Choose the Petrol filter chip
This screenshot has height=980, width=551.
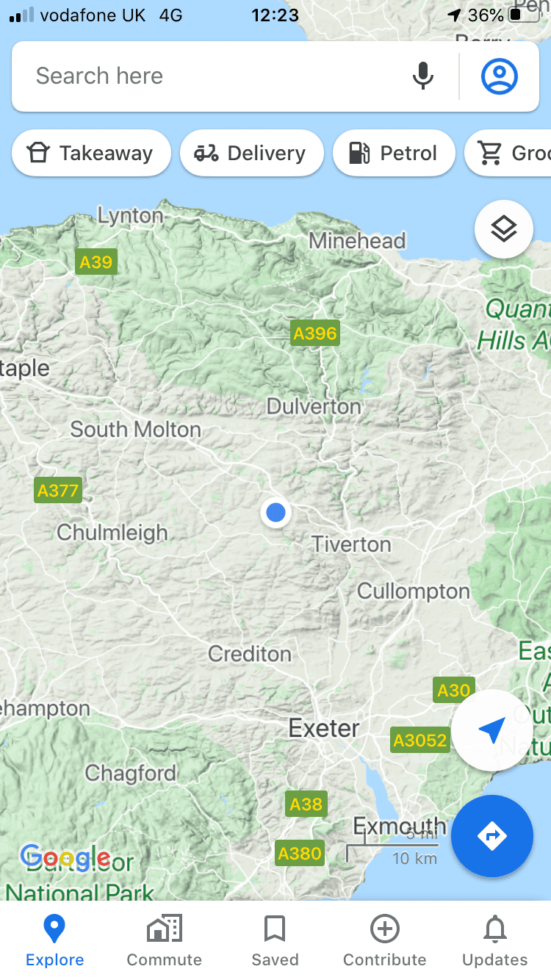[394, 153]
